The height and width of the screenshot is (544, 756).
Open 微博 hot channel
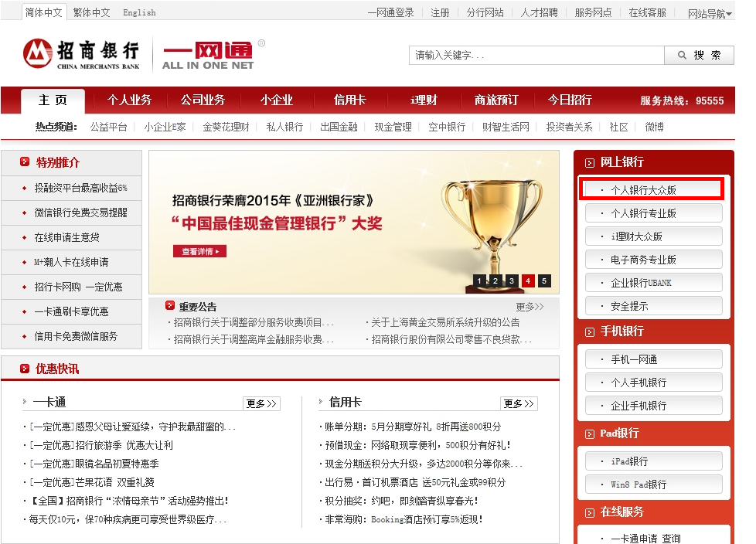coord(654,127)
